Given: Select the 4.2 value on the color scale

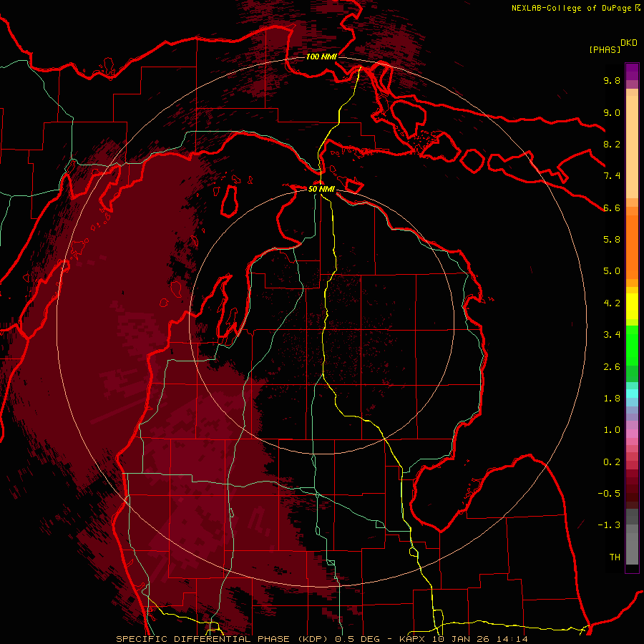Looking at the screenshot, I should pyautogui.click(x=612, y=303).
